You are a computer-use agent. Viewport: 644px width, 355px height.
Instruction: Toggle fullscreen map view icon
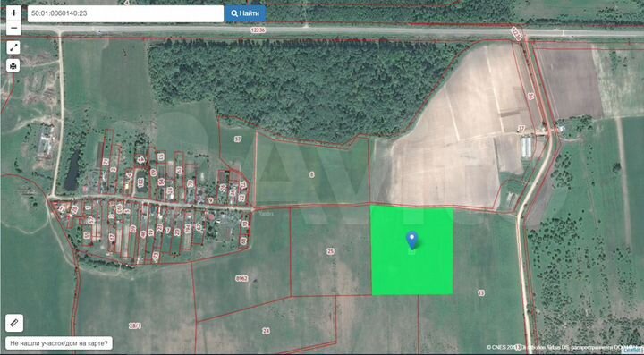coord(13,47)
